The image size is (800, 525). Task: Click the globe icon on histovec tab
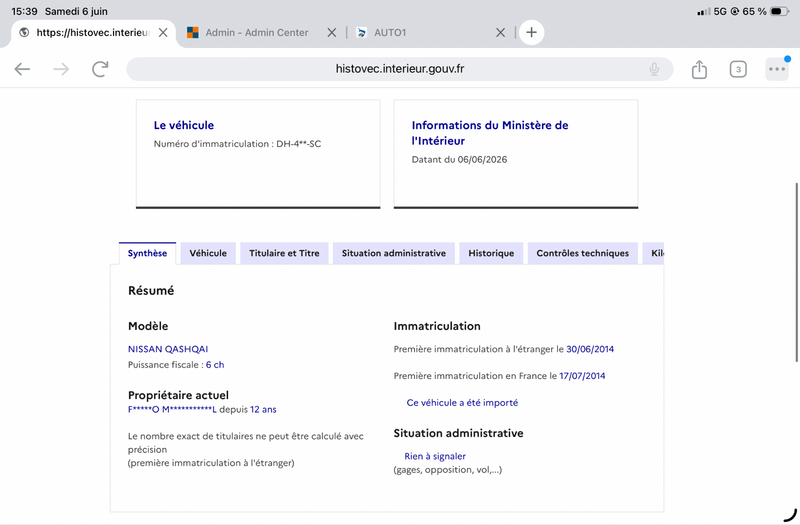click(23, 33)
